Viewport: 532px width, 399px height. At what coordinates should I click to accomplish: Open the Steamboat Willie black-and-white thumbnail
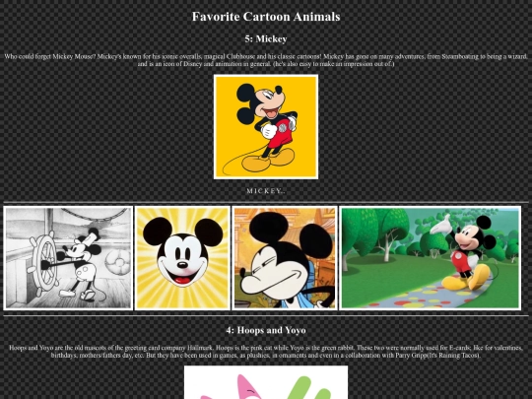click(x=68, y=258)
